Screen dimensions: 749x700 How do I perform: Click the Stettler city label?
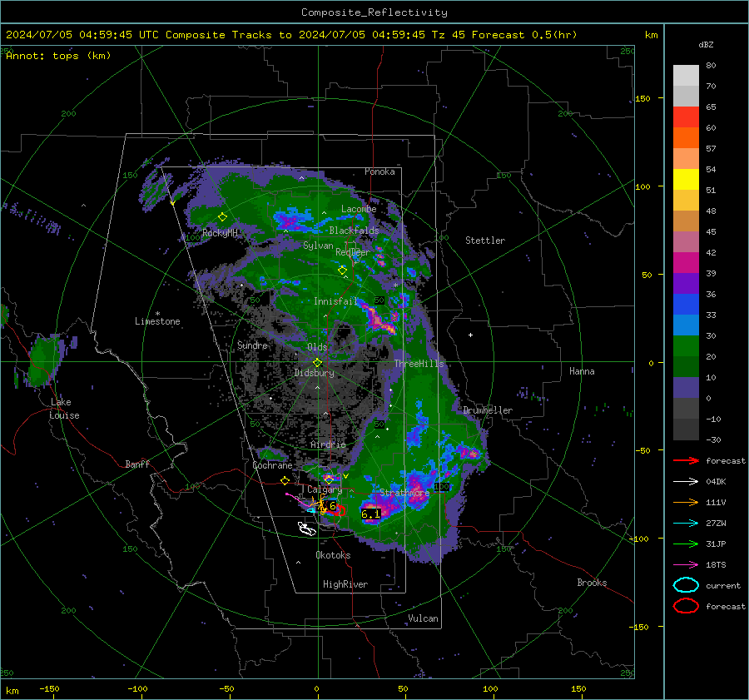pyautogui.click(x=485, y=241)
